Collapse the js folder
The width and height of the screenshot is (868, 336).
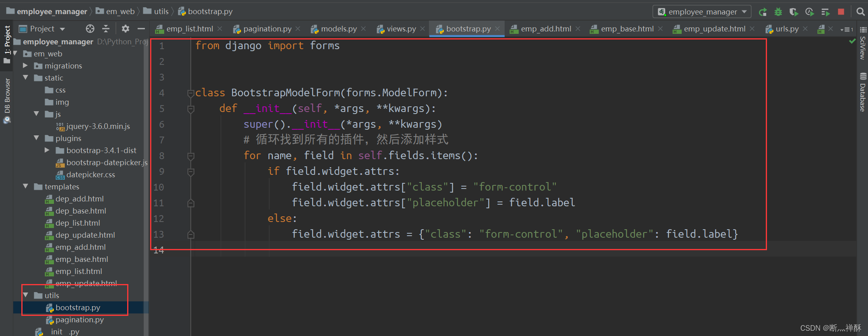coord(36,114)
